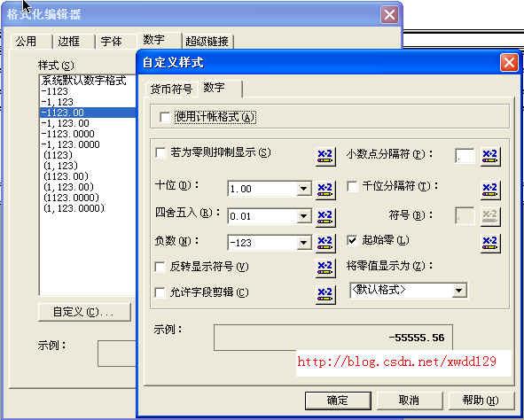Check the 千位分隔符 option
524x420 pixels.
pos(353,186)
